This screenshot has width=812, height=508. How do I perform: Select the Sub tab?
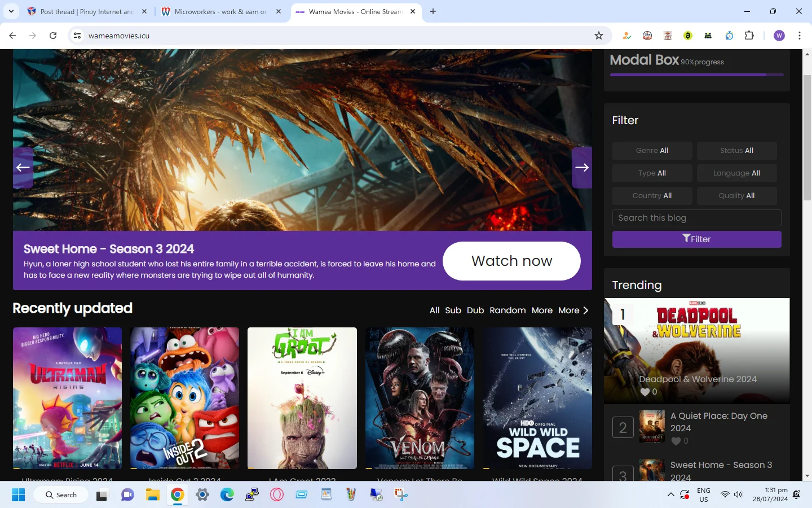tap(453, 310)
